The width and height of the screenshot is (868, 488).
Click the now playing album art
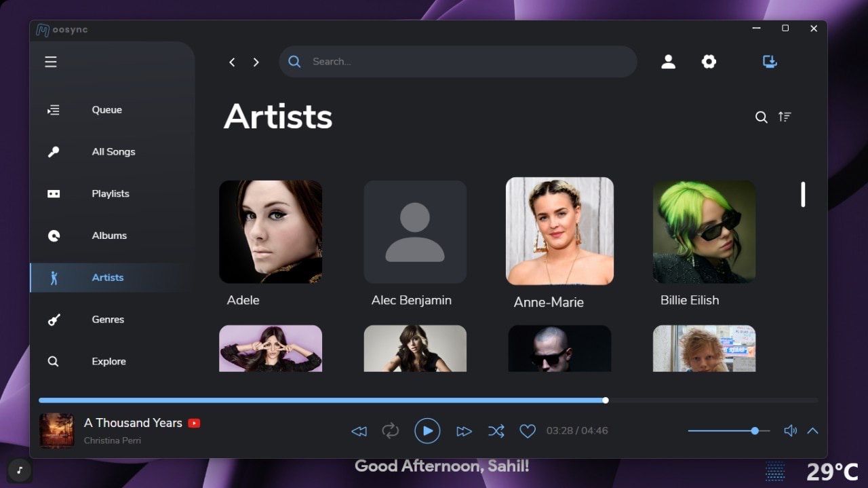[x=57, y=431]
